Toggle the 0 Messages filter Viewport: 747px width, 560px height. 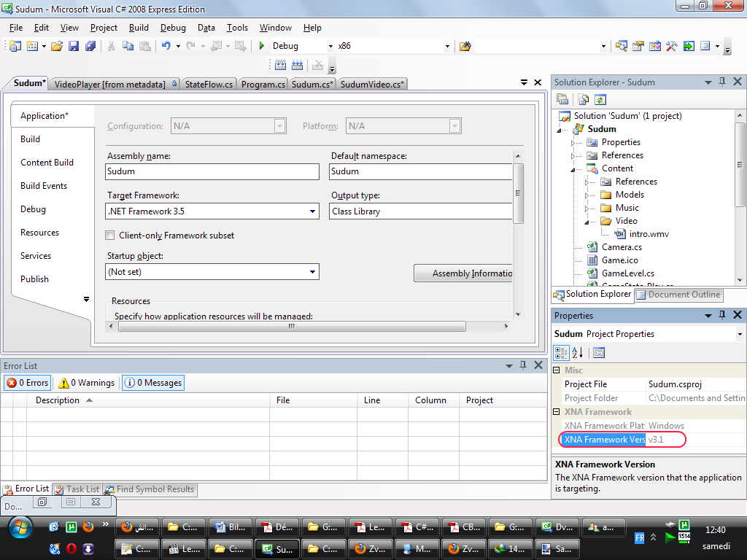click(153, 383)
